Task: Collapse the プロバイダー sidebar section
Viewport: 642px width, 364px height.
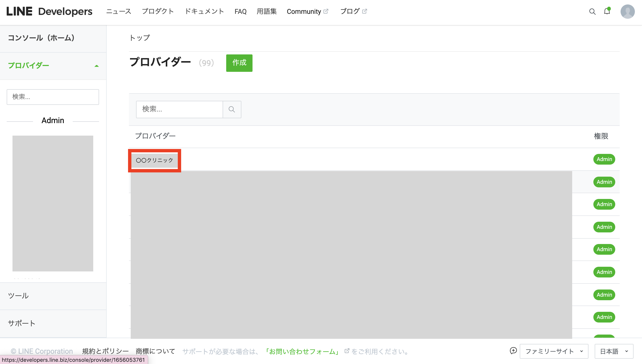Action: (x=97, y=66)
